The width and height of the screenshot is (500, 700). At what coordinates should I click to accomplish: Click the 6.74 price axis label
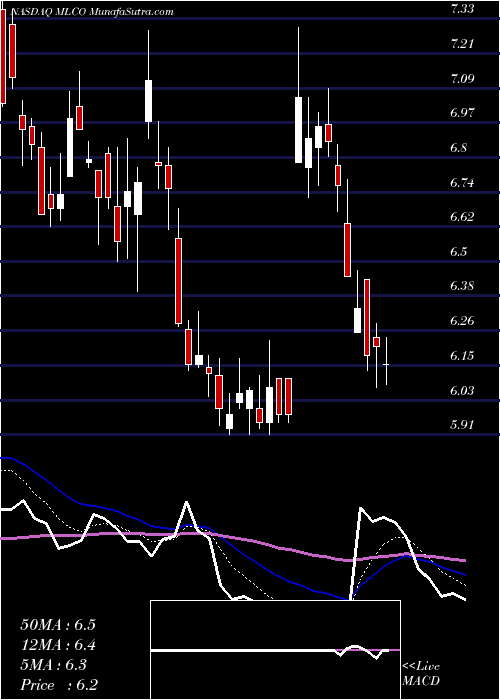tap(463, 183)
